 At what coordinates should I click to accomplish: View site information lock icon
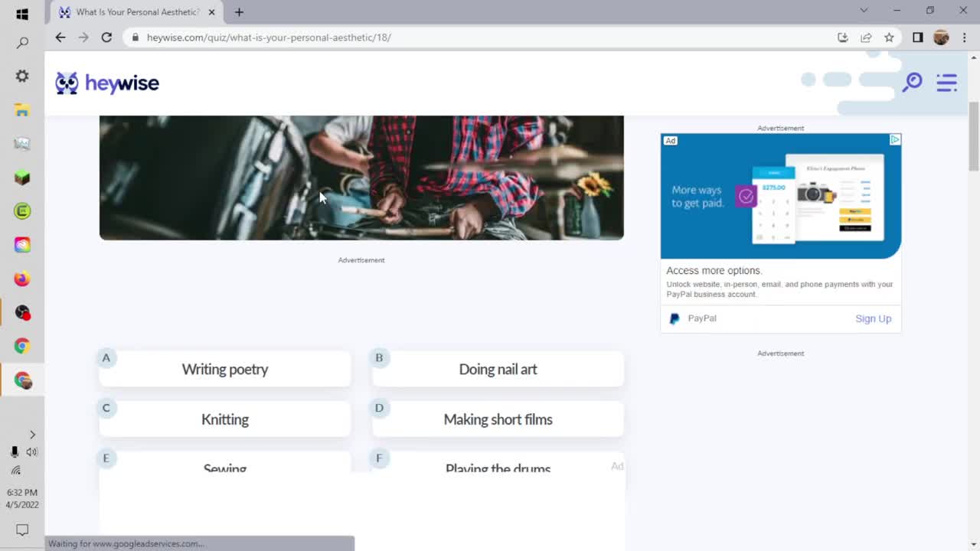click(x=135, y=37)
